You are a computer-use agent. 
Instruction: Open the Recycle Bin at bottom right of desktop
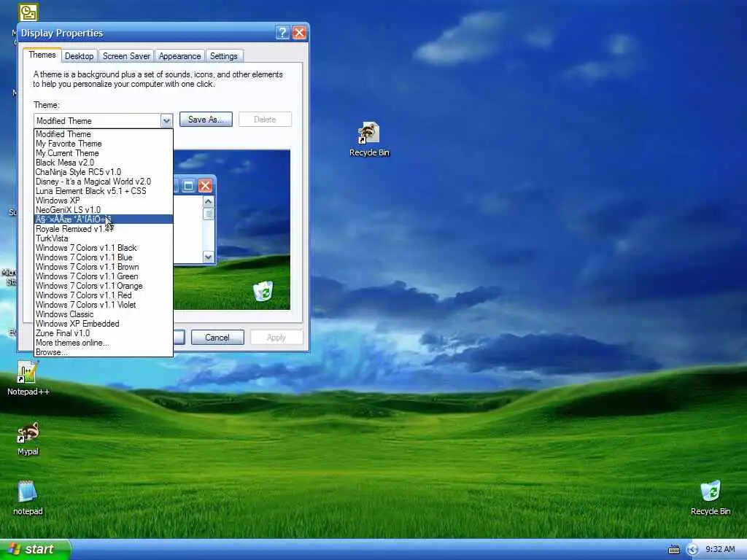pos(711,497)
